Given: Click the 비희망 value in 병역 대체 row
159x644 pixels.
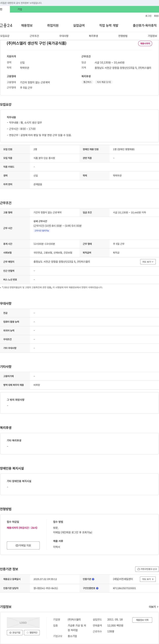Looking at the screenshot, I should (x=37, y=385).
